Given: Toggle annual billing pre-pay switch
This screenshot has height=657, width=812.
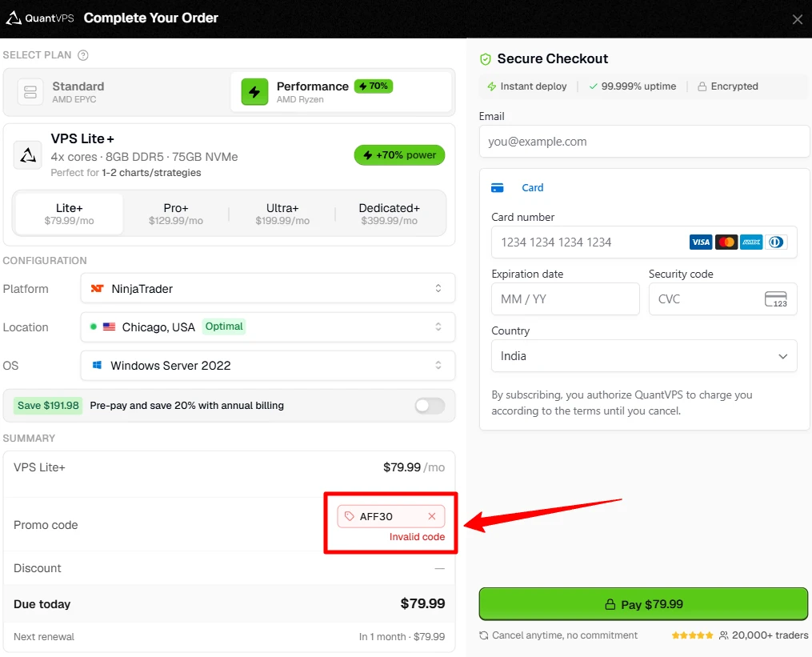Looking at the screenshot, I should [x=430, y=406].
